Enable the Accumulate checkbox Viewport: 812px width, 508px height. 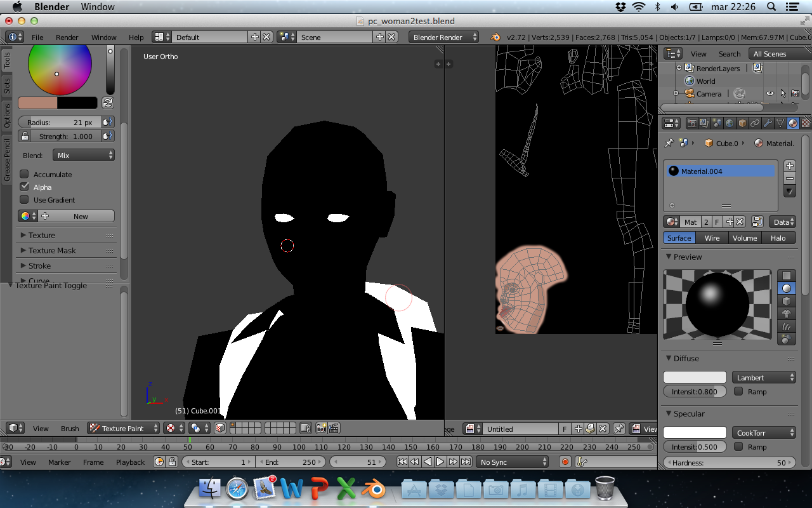tap(25, 174)
